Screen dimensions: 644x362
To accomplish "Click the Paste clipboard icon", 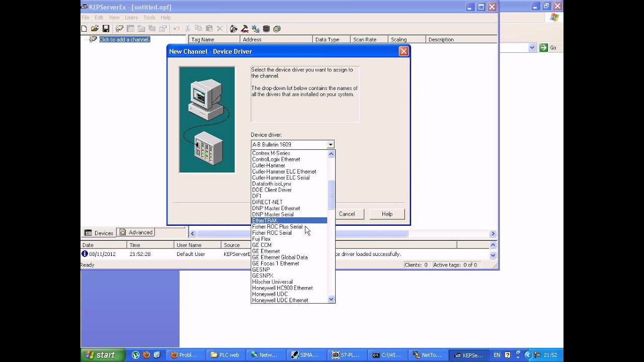I will (x=209, y=29).
